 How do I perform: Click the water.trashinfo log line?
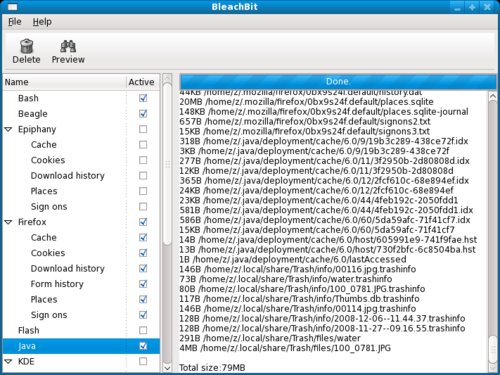(286, 279)
